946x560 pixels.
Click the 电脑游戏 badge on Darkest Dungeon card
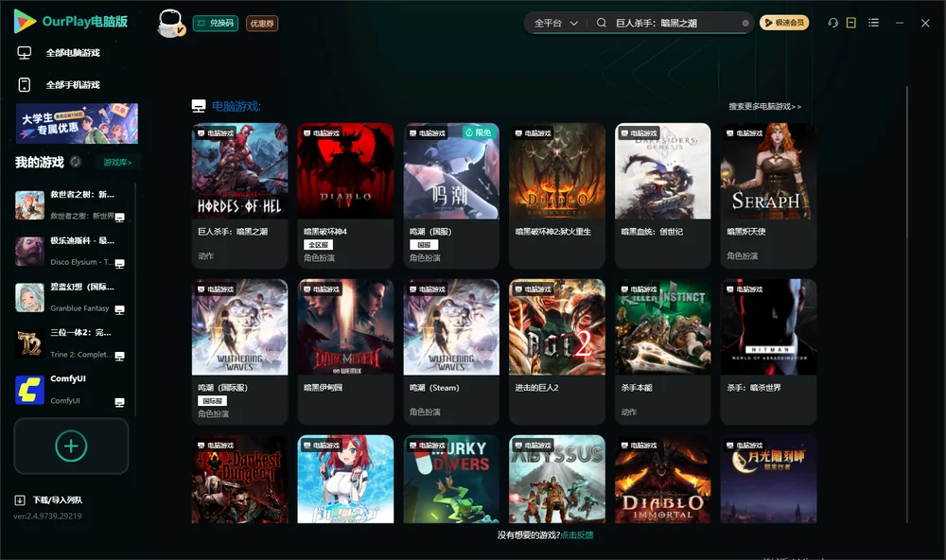click(x=216, y=446)
